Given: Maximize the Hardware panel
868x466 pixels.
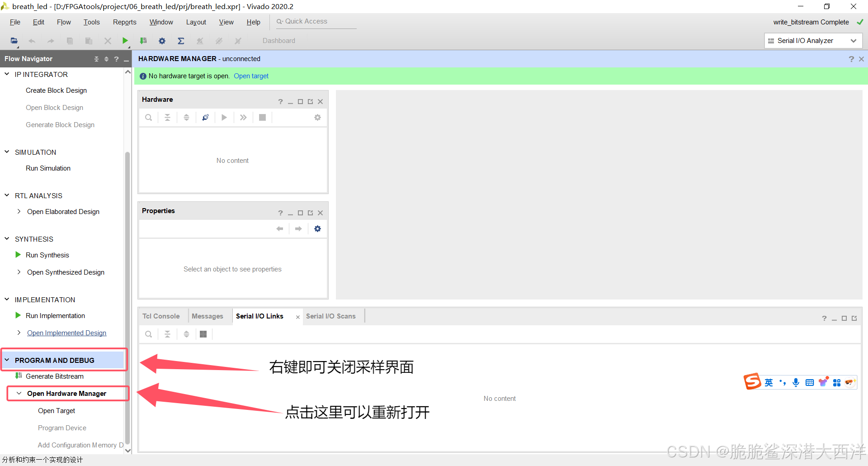Looking at the screenshot, I should click(x=300, y=102).
